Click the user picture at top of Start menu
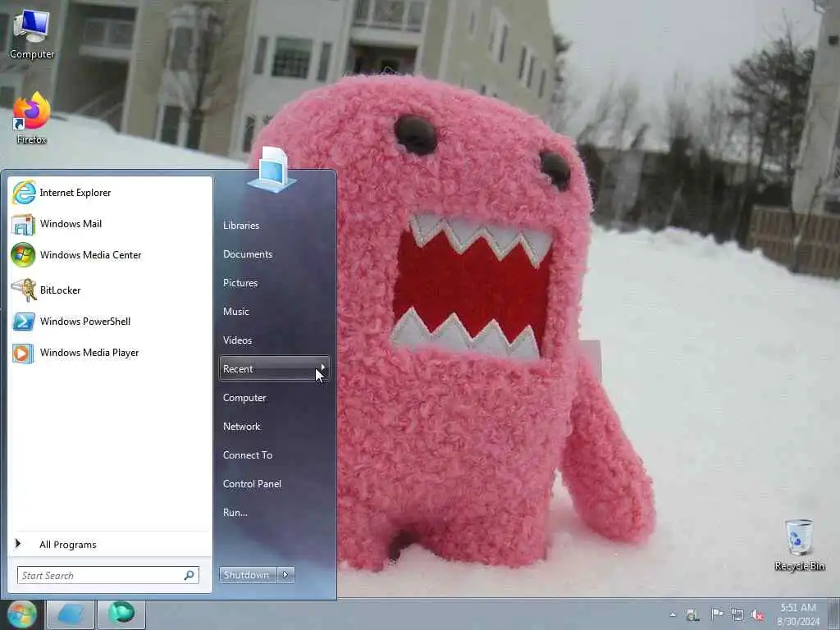 tap(272, 169)
